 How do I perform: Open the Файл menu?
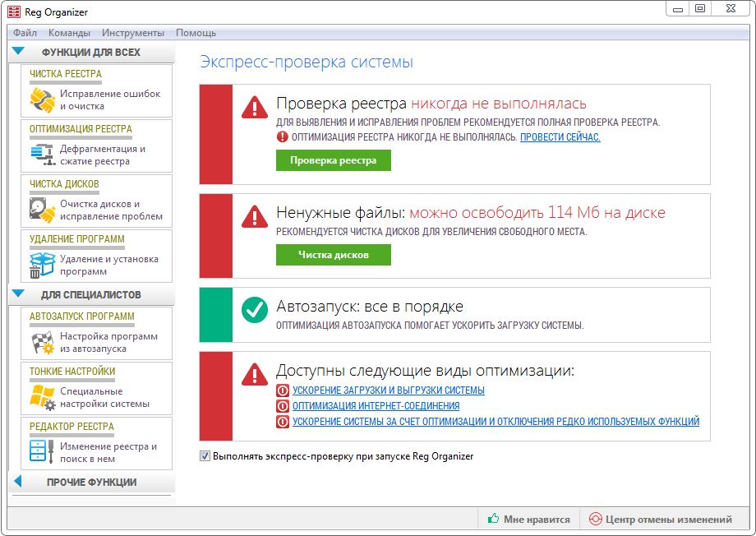coord(25,33)
